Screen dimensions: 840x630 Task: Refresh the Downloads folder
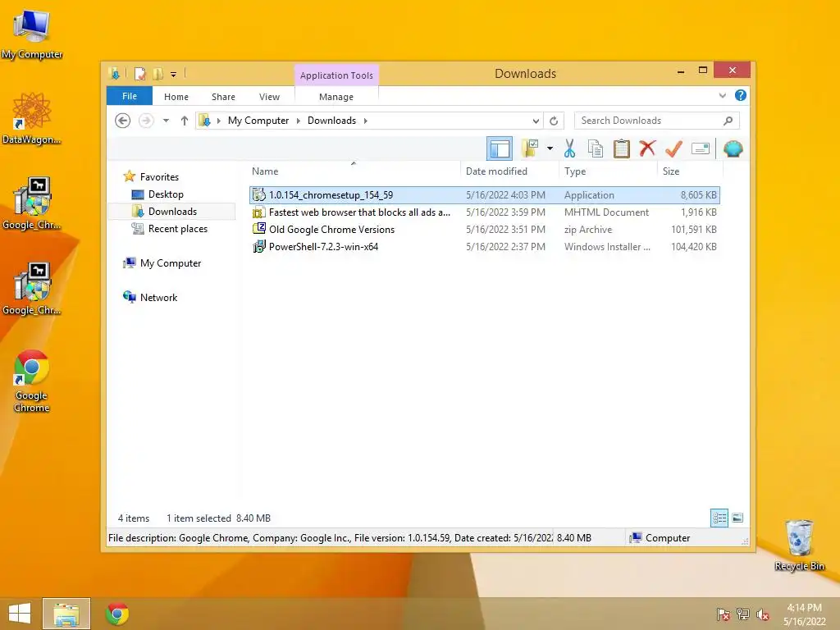pyautogui.click(x=554, y=121)
